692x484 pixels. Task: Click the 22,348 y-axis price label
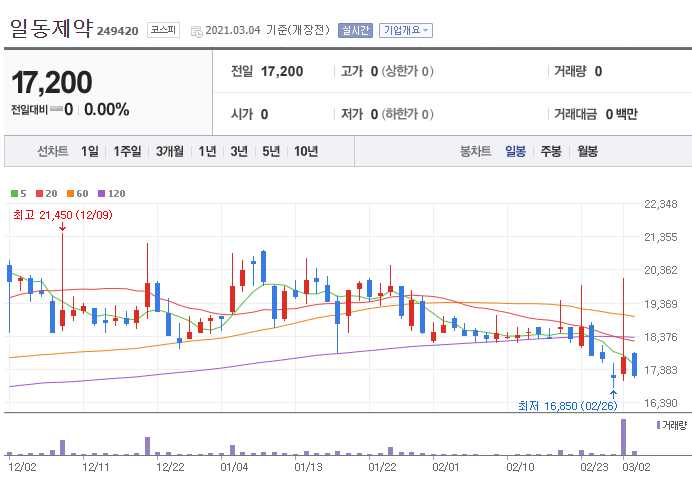click(x=661, y=204)
